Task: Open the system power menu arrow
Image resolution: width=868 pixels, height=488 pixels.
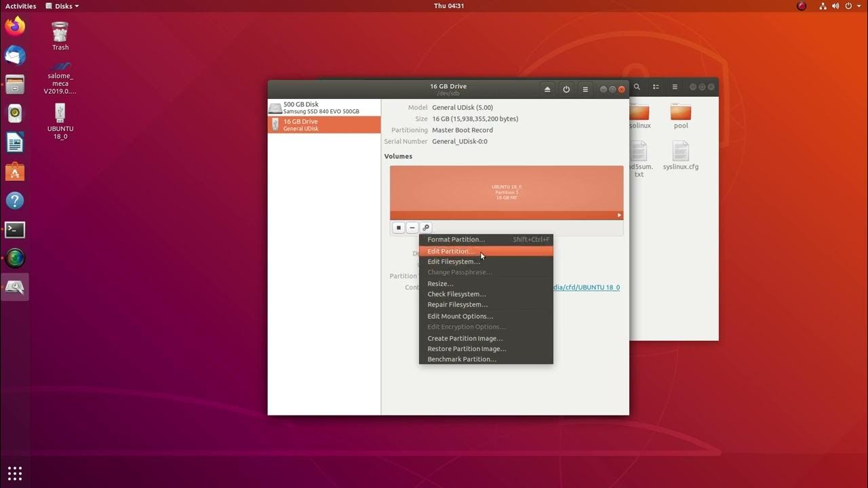Action: tap(859, 6)
